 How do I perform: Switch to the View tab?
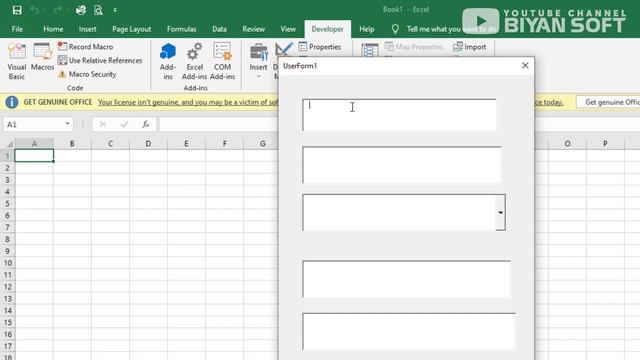[x=288, y=29]
